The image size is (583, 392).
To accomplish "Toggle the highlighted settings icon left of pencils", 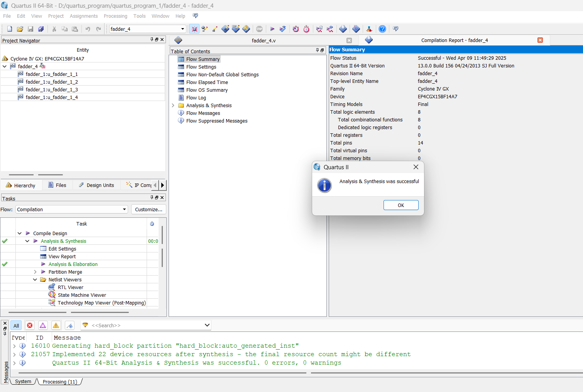I will (x=194, y=29).
